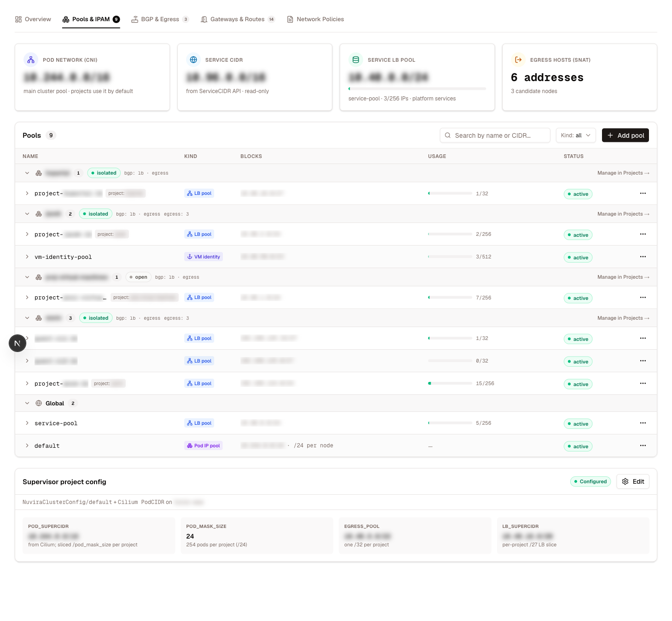This screenshot has height=621, width=672.
Task: Click the active status of vm-identity-pool
Action: coord(578,258)
